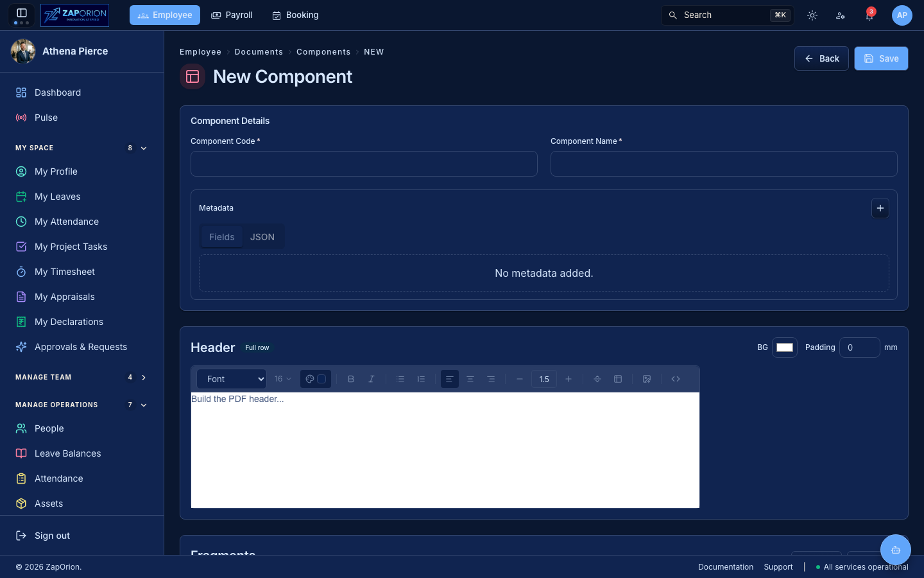Open the font size 16 dropdown
This screenshot has width=924, height=578.
click(x=283, y=379)
